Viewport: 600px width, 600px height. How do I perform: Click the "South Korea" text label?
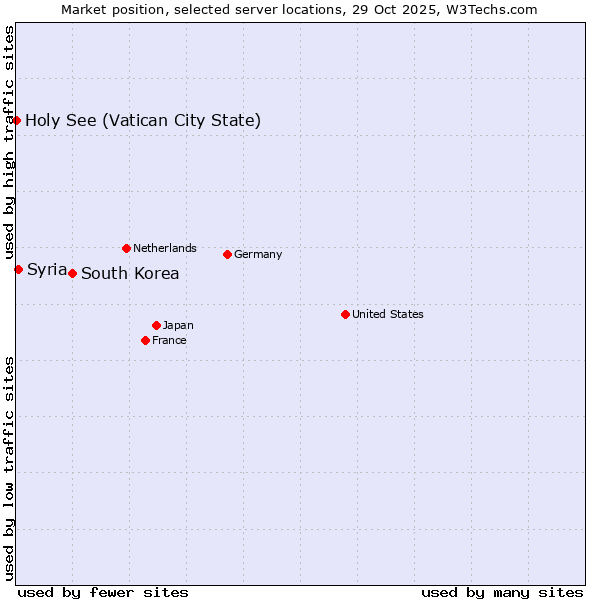130,274
